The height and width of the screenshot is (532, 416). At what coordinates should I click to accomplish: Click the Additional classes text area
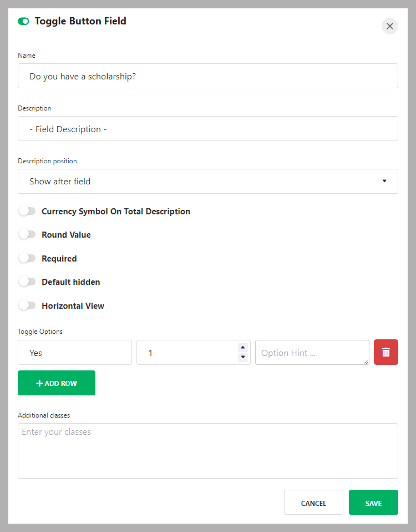click(x=207, y=451)
